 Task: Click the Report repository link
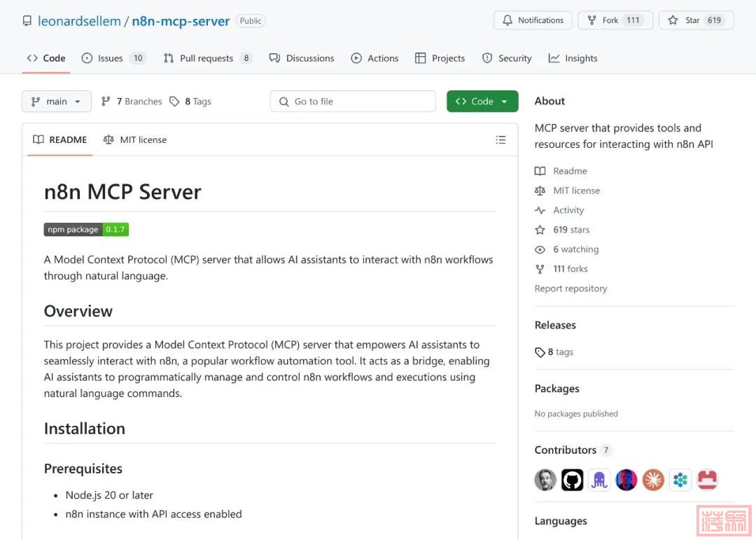pyautogui.click(x=570, y=289)
